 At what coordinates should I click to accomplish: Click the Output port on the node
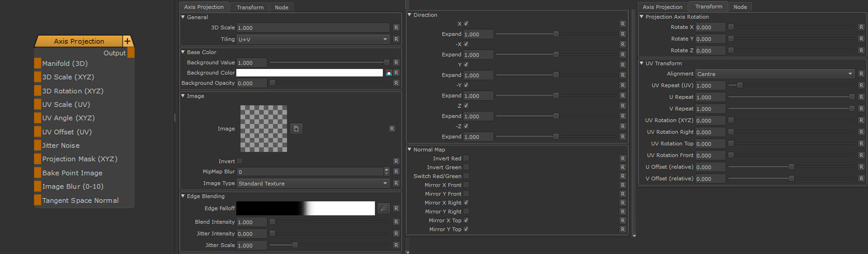[131, 53]
